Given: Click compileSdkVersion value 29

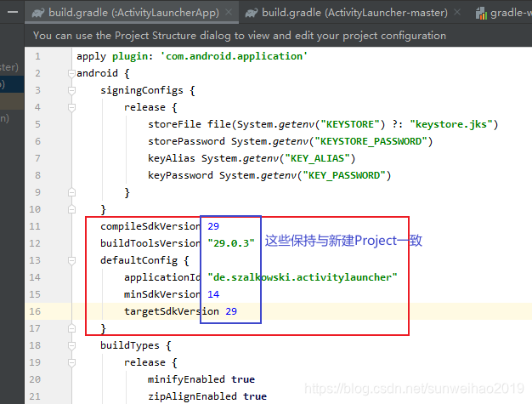Looking at the screenshot, I should pos(213,226).
